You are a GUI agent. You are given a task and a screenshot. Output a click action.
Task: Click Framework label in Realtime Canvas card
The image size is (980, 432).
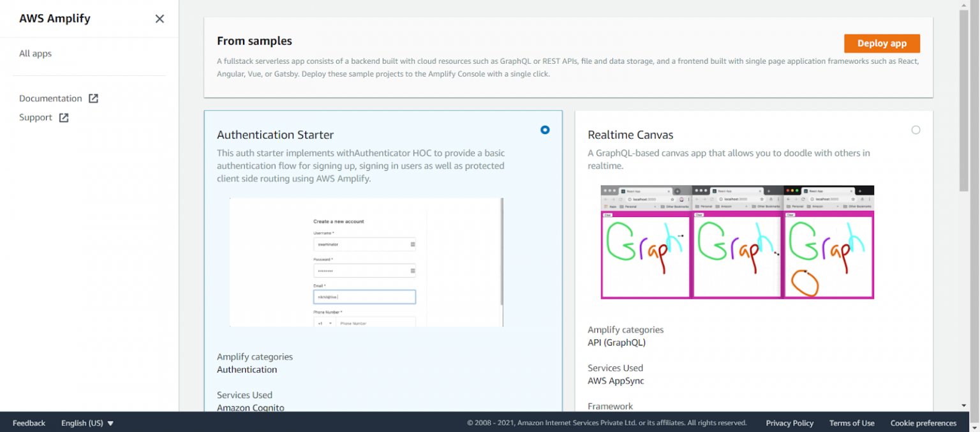tap(611, 406)
